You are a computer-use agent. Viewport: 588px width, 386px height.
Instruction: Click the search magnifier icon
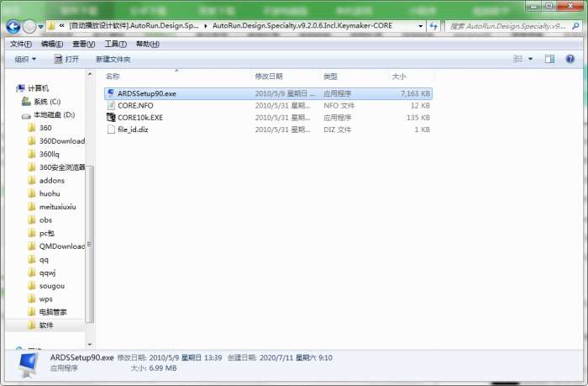(x=575, y=26)
